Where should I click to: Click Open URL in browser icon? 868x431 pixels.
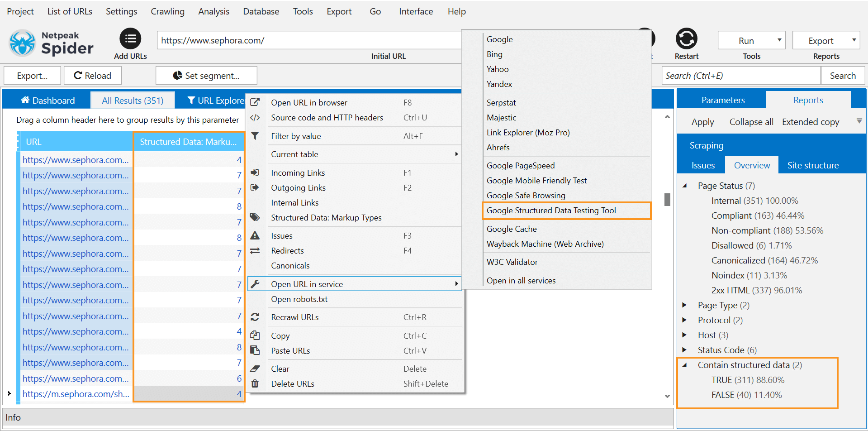pyautogui.click(x=255, y=102)
